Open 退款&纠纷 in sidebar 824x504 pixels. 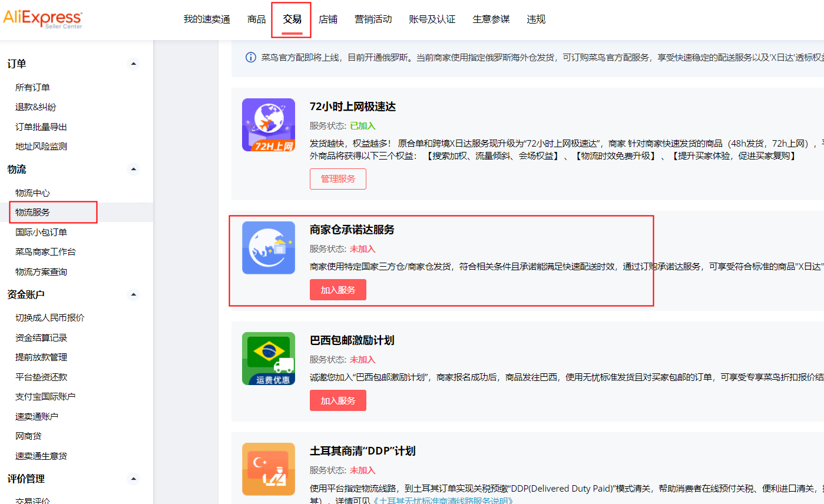pos(36,107)
